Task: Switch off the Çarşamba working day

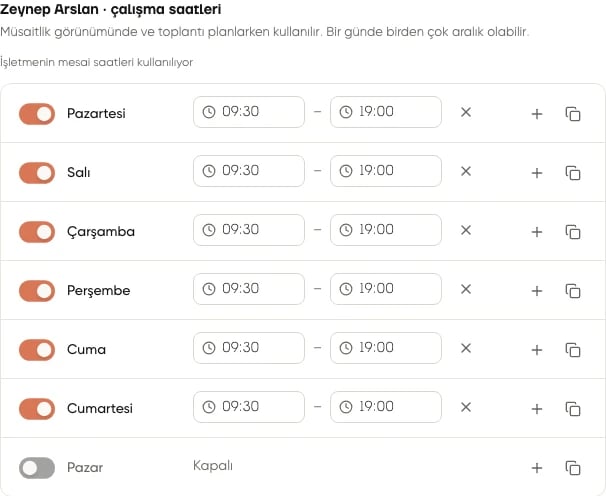Action: pyautogui.click(x=37, y=232)
